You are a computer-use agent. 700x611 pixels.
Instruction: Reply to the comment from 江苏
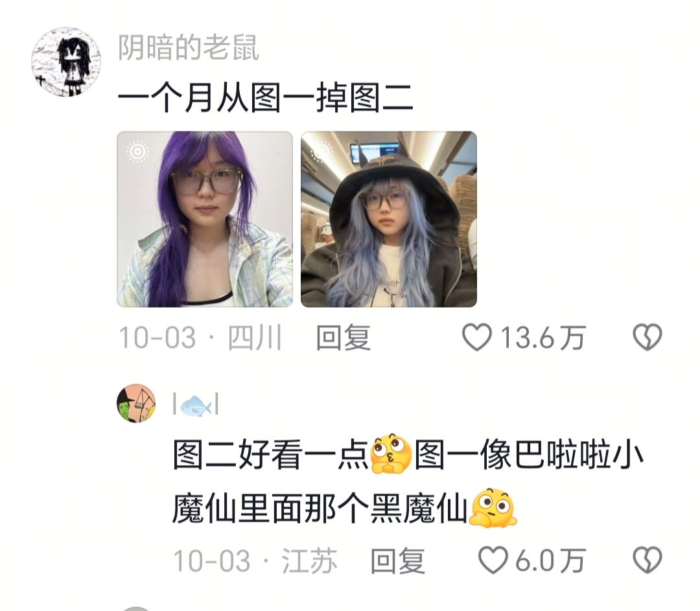pos(397,561)
